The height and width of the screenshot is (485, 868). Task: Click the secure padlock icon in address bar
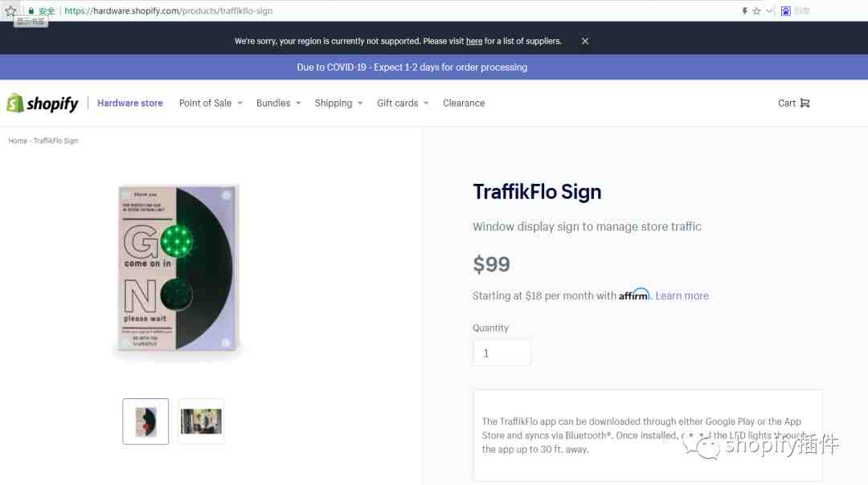point(31,11)
